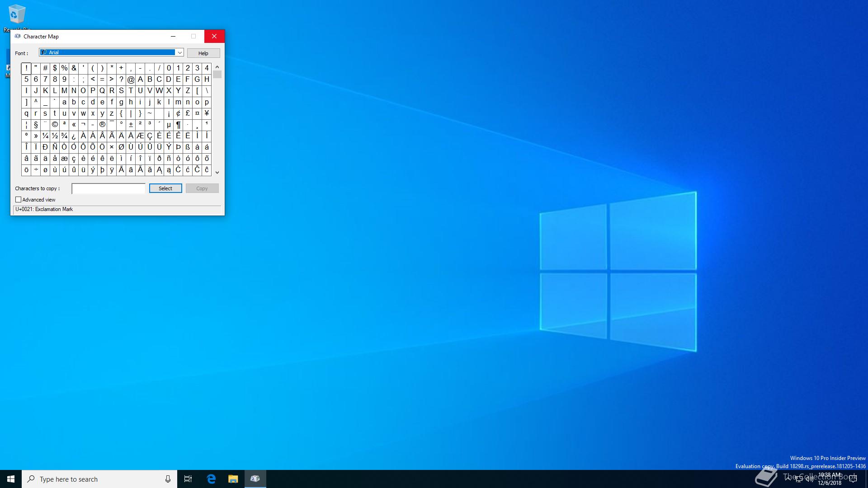Select the plus-minus ± cell
Viewport: 868px width, 488px height.
(x=131, y=125)
